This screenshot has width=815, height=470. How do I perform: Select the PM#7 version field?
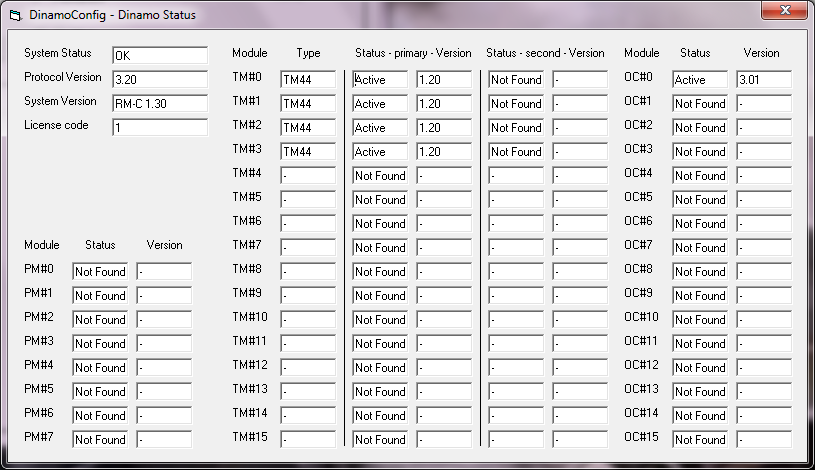tap(164, 440)
